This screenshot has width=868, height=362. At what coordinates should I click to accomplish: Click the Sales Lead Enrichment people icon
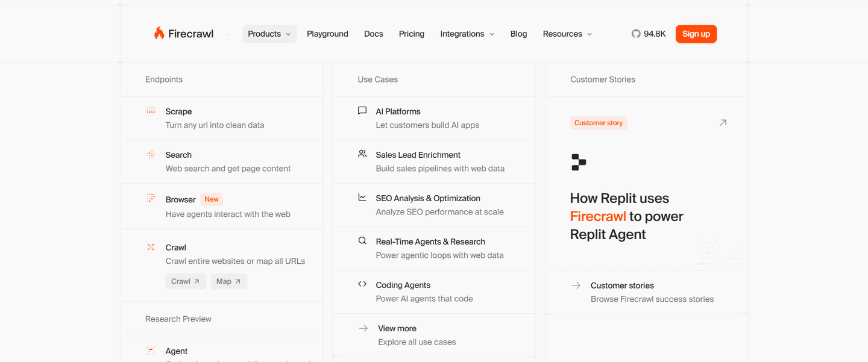coord(362,154)
